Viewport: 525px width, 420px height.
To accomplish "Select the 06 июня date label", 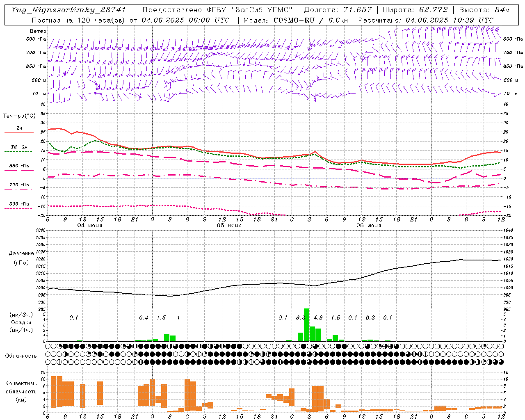I will tap(369, 226).
